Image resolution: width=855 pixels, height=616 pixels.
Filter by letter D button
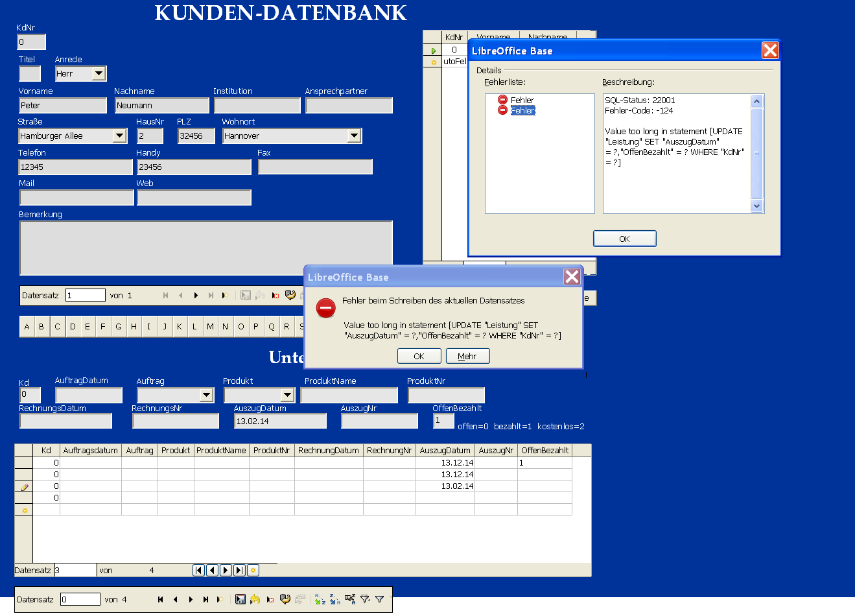[73, 327]
